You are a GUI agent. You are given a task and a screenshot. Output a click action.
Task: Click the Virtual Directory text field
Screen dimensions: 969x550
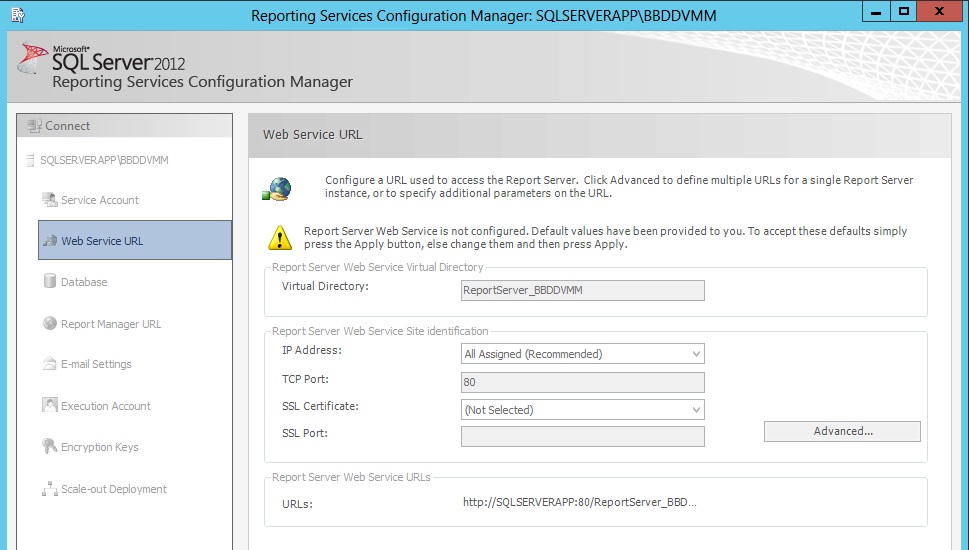coord(582,291)
